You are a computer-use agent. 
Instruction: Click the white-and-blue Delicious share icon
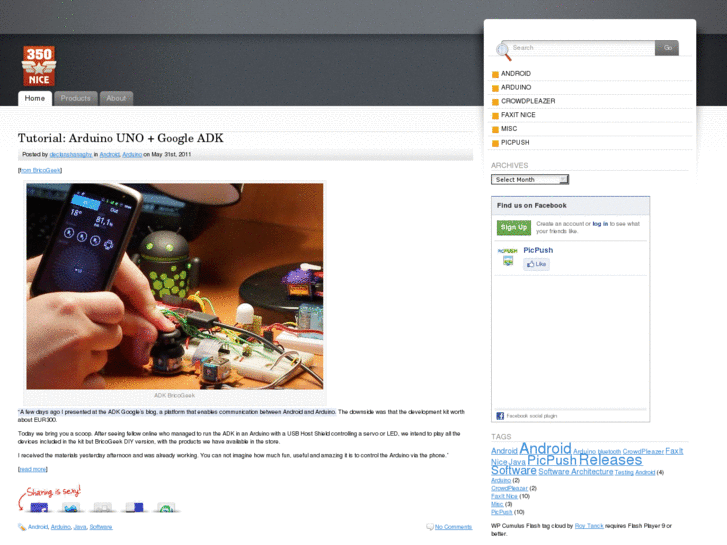point(134,507)
